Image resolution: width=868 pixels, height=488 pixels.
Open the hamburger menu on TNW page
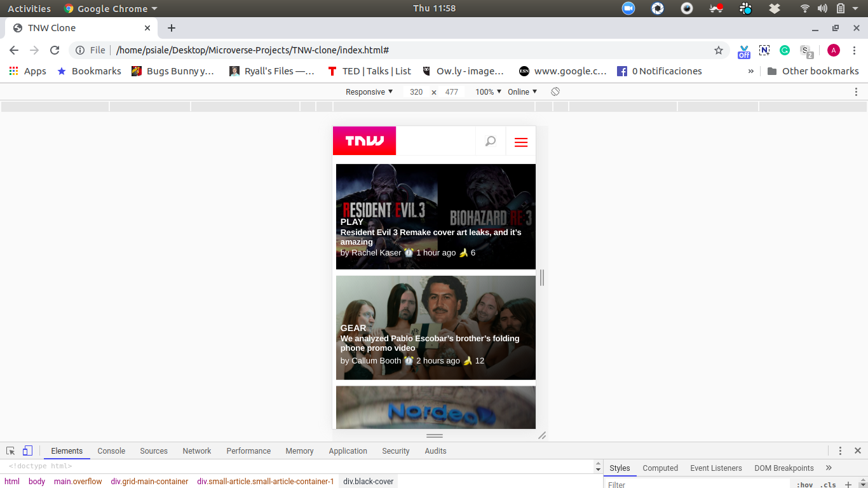click(x=521, y=142)
